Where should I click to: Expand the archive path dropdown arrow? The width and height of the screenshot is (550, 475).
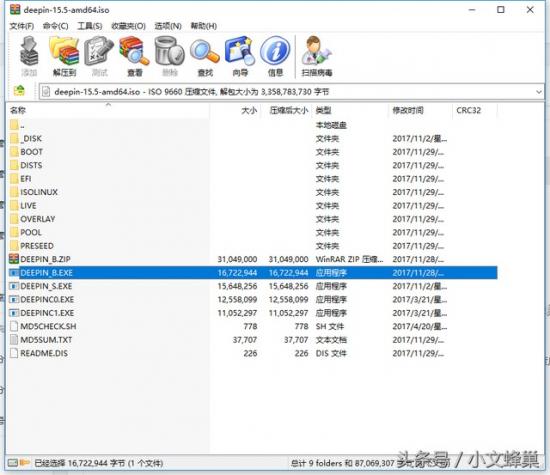click(x=539, y=92)
